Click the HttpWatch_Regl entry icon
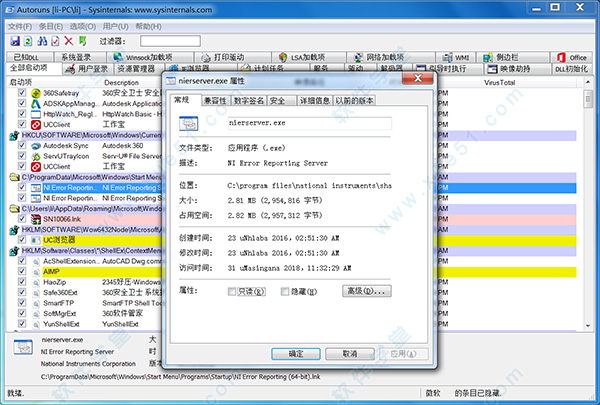Viewport: 600px width, 405px height. (36, 114)
